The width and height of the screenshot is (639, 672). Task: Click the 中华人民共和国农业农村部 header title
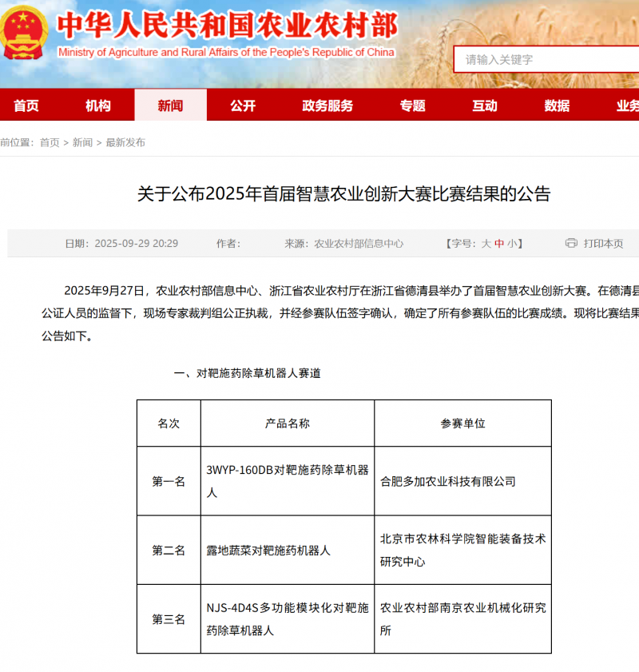[228, 26]
